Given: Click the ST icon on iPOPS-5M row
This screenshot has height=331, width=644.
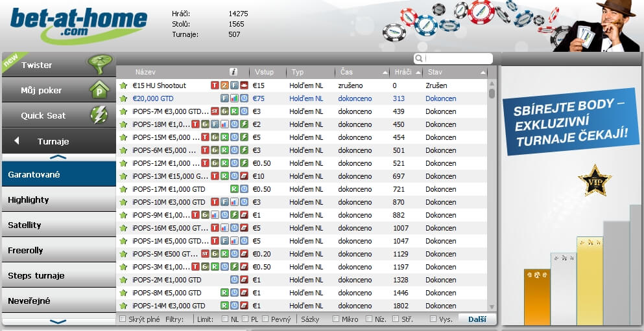Looking at the screenshot, I should pyautogui.click(x=205, y=254).
